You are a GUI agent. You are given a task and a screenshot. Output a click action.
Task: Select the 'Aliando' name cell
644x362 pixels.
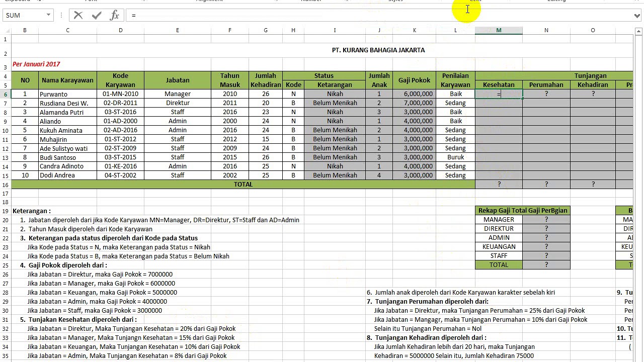pos(67,121)
